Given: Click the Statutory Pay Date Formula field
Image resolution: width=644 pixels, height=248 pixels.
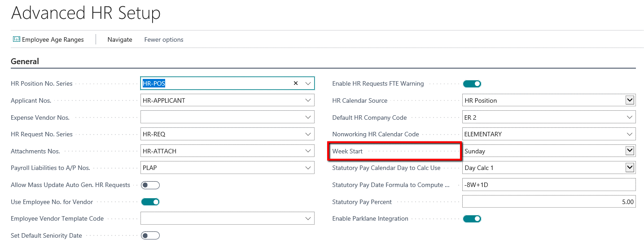Looking at the screenshot, I should point(548,185).
